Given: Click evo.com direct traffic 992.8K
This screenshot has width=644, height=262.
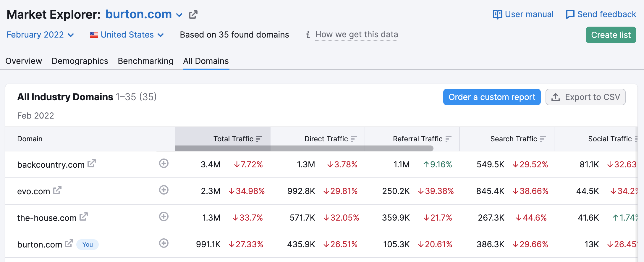Looking at the screenshot, I should (301, 191).
